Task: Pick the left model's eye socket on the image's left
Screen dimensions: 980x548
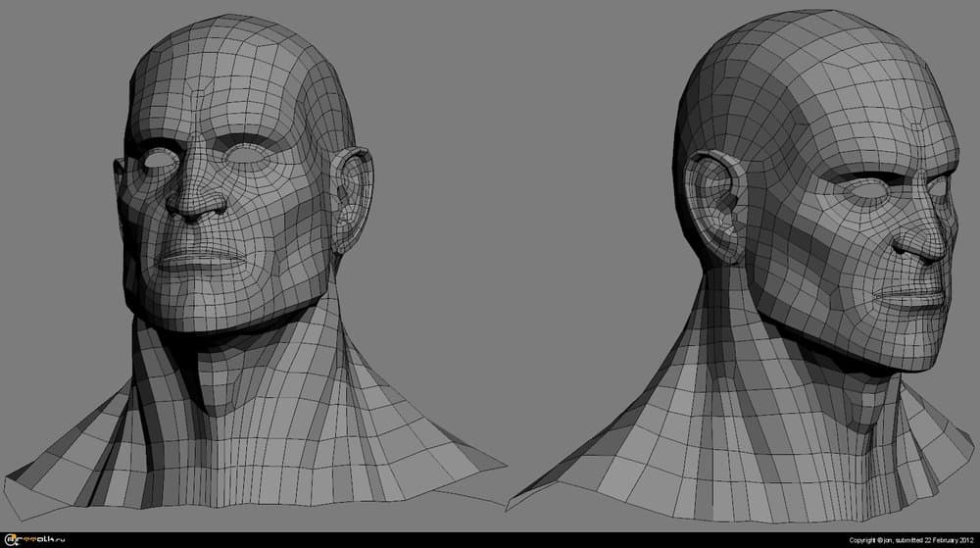Action: click(x=155, y=155)
